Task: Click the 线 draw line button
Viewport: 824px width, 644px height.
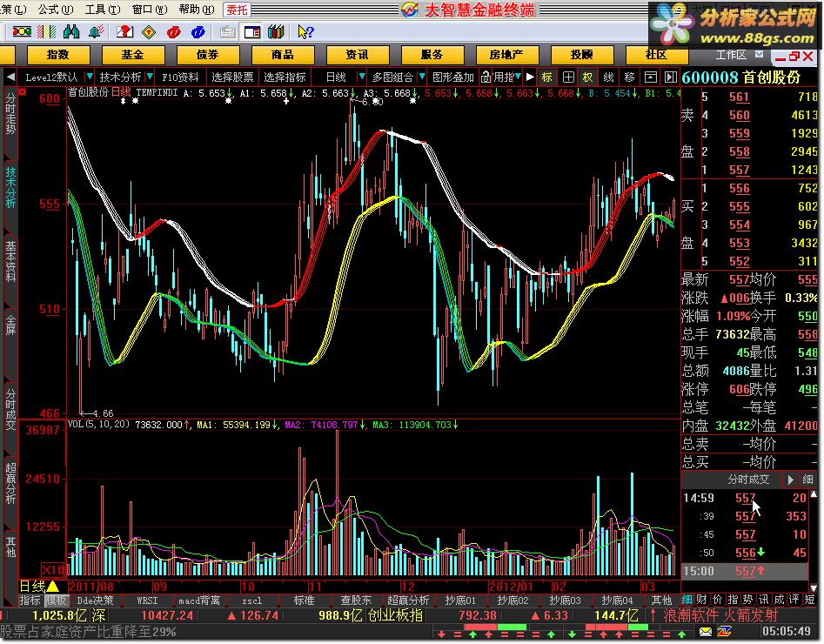Action: pos(608,77)
